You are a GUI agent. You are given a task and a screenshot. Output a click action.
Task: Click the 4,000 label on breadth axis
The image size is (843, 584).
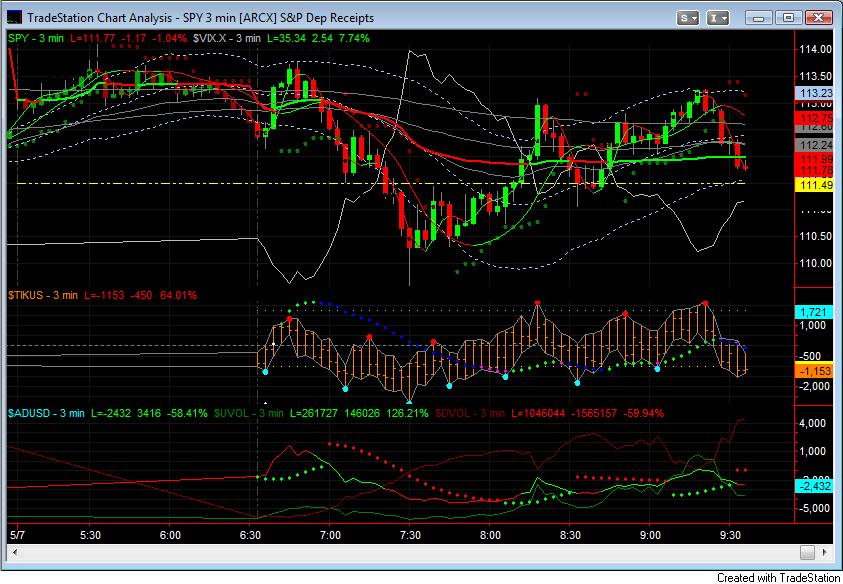pyautogui.click(x=812, y=424)
